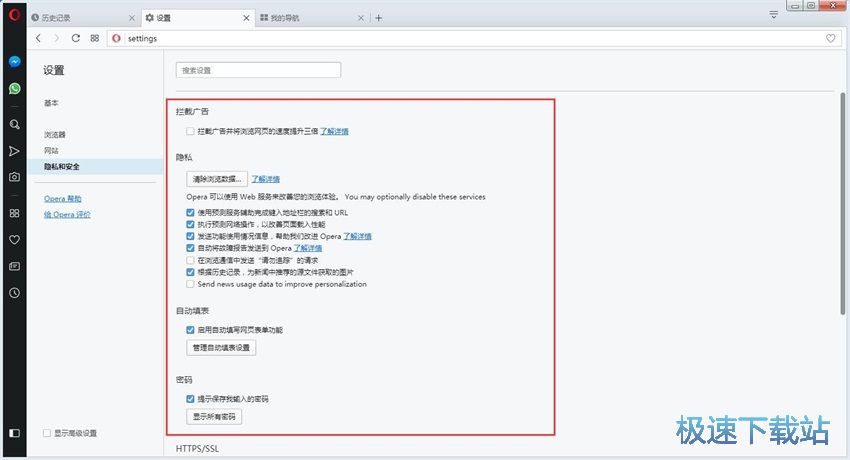Open My Flow send icon in sidebar
Viewport: 850px width, 460px height.
(15, 151)
